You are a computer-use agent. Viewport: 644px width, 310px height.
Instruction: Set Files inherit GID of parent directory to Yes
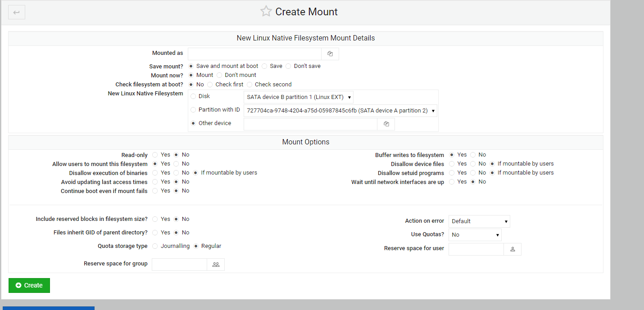[x=155, y=233]
